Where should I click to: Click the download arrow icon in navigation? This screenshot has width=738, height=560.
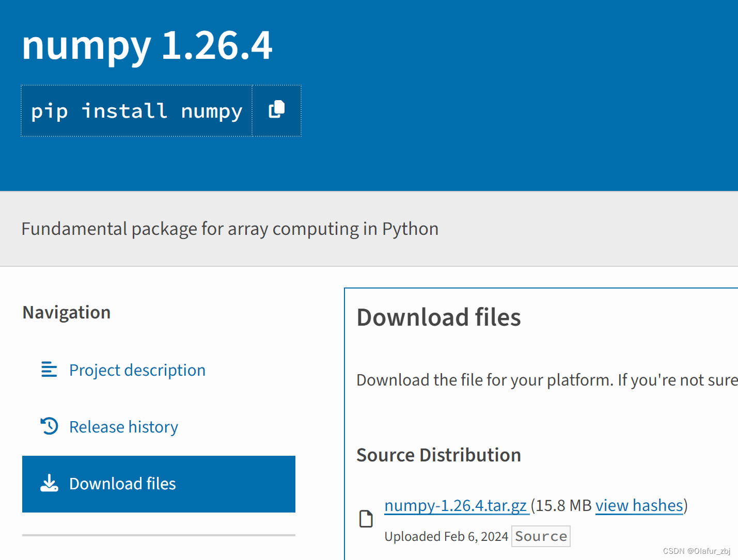click(49, 483)
